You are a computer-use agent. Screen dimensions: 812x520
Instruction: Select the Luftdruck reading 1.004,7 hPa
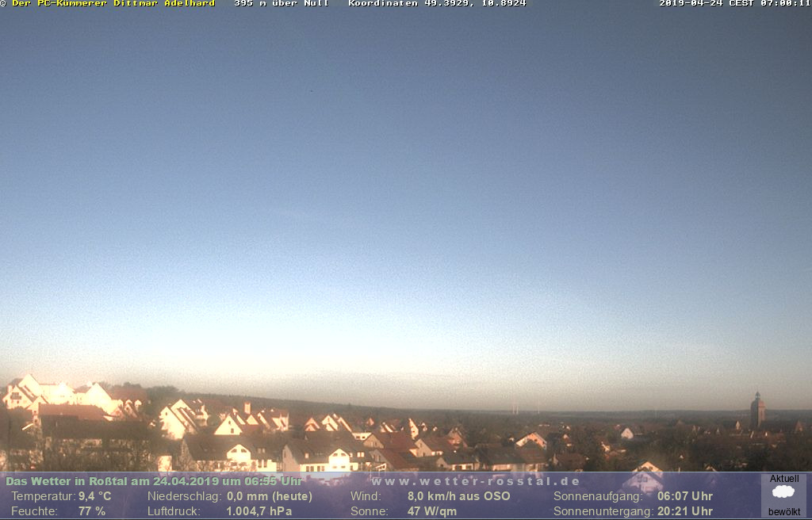(259, 511)
